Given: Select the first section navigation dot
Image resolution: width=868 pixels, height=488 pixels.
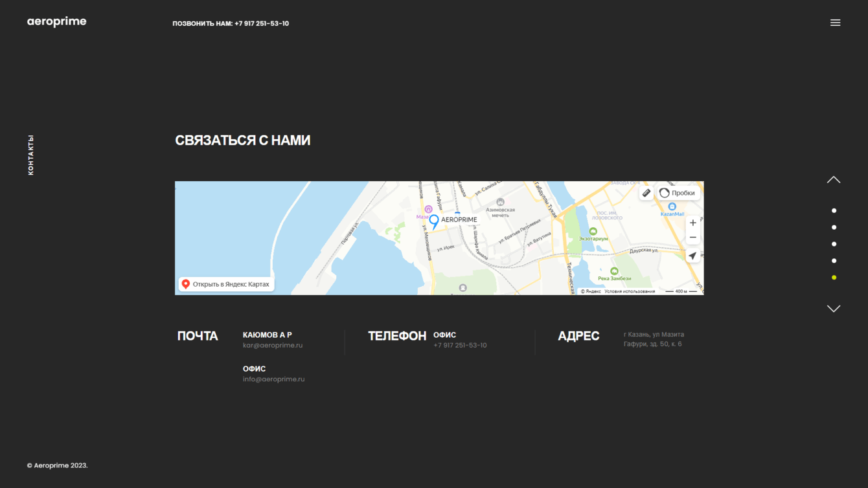Looking at the screenshot, I should 834,210.
